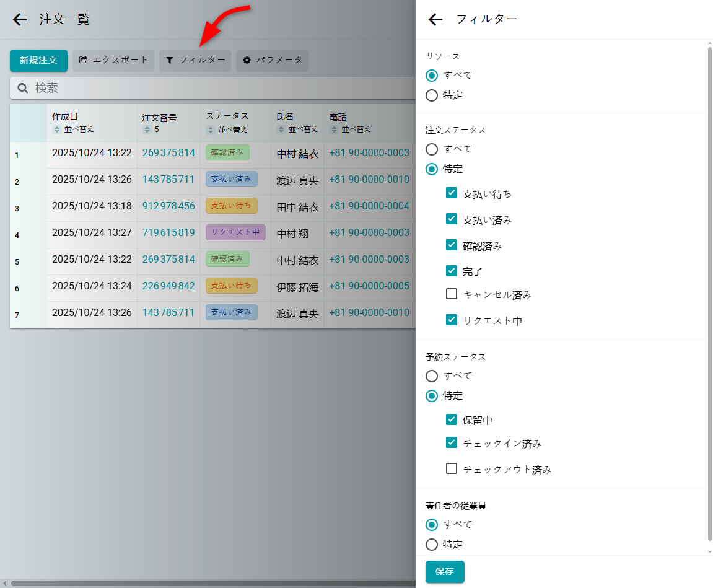Click 支払い待ち badge in row 3
Image resolution: width=713 pixels, height=588 pixels.
(x=232, y=206)
